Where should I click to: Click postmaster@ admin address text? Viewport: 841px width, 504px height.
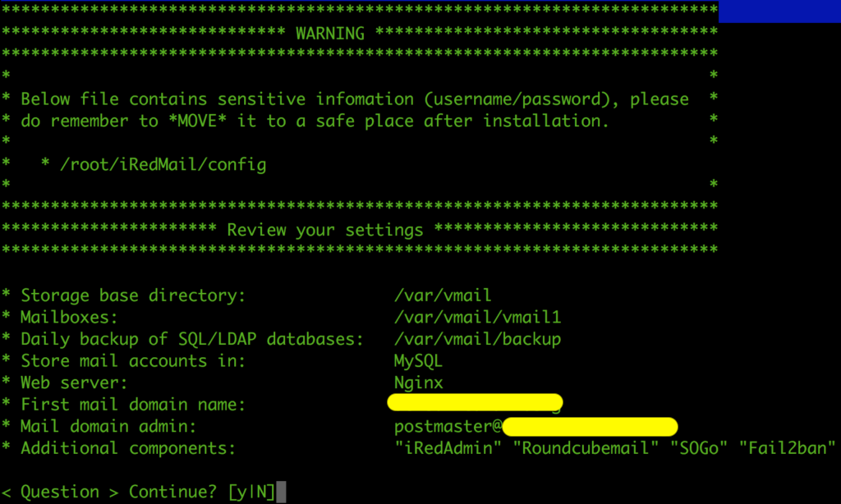(x=448, y=427)
